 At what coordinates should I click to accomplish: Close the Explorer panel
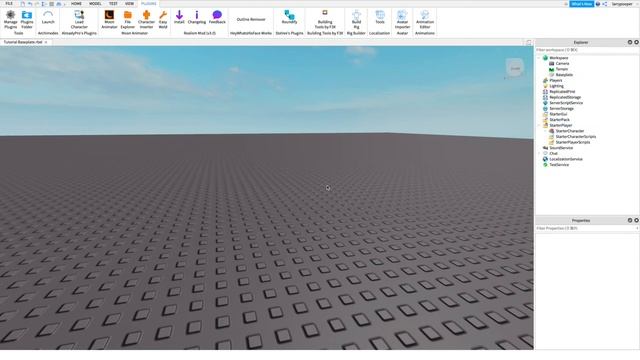[x=636, y=42]
